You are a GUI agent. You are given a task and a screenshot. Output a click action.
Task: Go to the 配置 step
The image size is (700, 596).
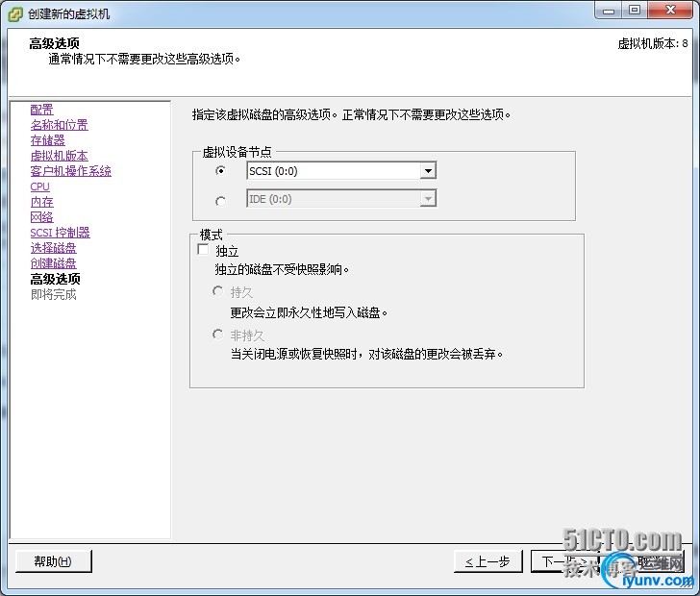point(41,110)
